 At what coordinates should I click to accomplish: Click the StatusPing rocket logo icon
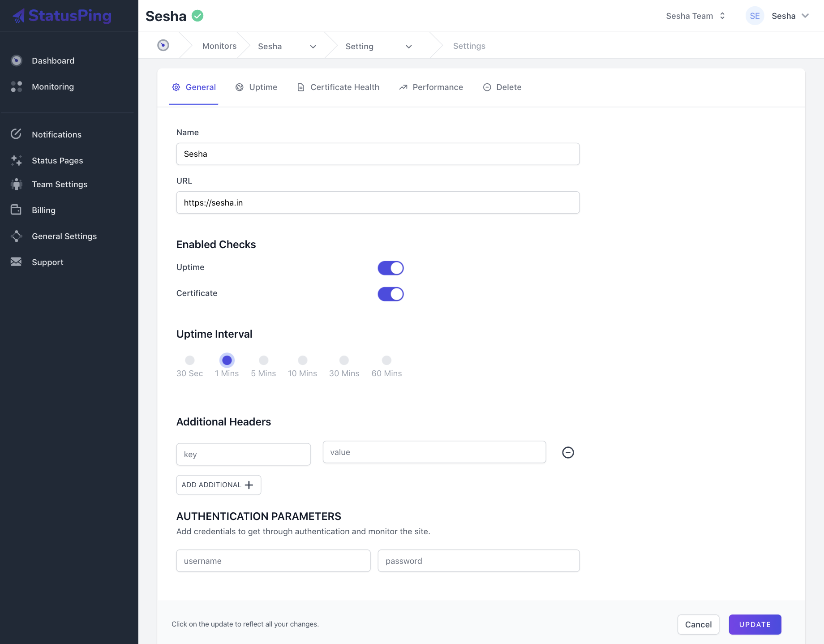coord(19,16)
